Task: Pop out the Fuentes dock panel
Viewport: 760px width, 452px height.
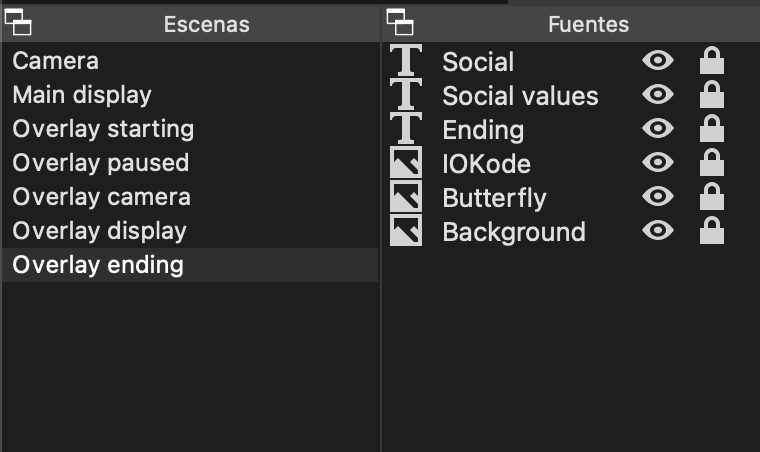Action: pos(400,23)
